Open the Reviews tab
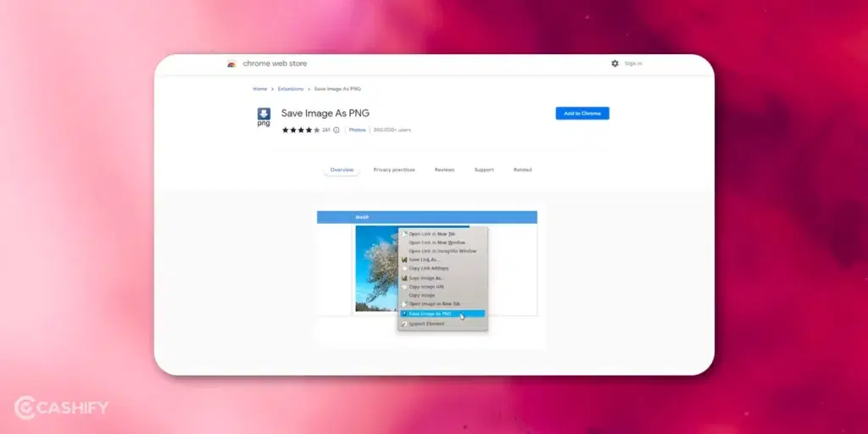This screenshot has height=434, width=868. [x=444, y=170]
